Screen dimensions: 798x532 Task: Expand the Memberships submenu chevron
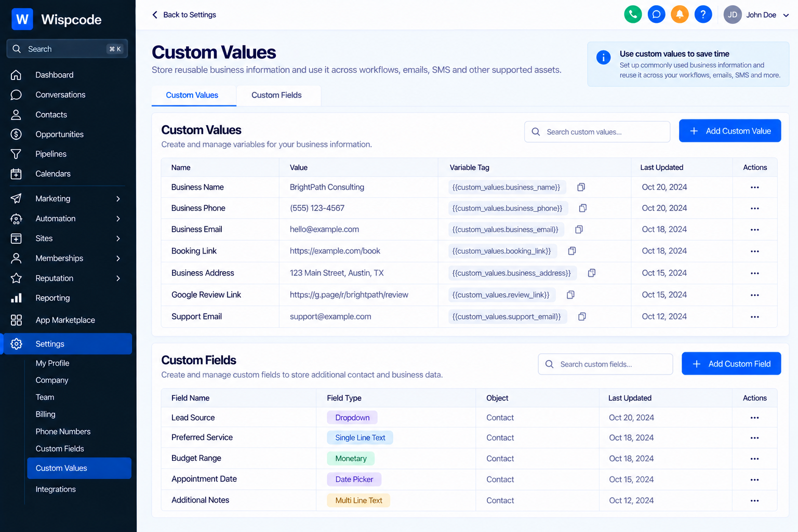coord(118,258)
